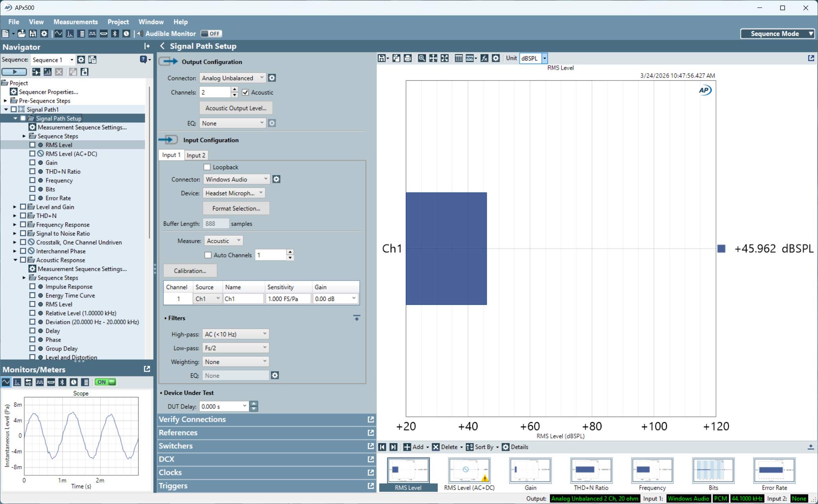The image size is (818, 504).
Task: Click the Acoustic Output Level button
Action: [236, 108]
